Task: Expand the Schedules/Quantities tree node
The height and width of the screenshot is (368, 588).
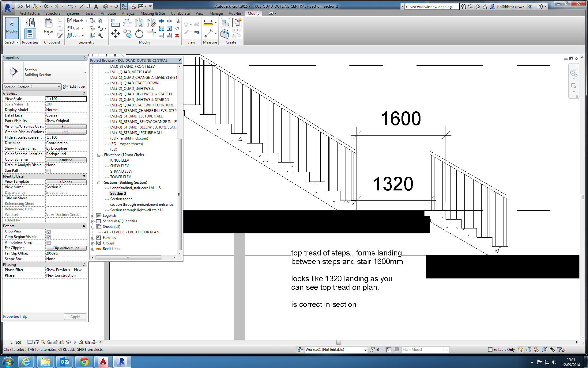Action: [93, 221]
